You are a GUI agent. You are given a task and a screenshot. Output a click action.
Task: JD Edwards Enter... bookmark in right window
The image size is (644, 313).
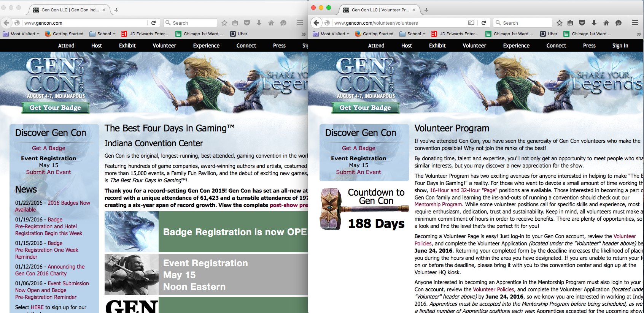point(455,34)
